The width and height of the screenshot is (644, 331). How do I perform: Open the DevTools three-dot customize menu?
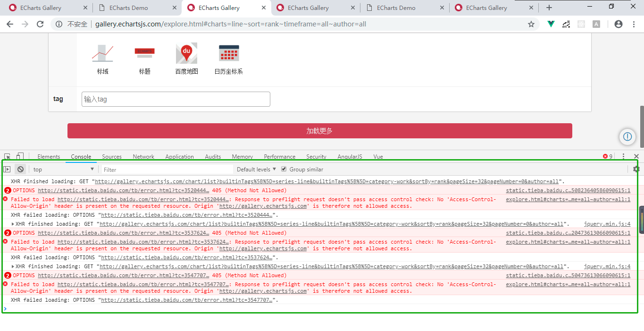tap(623, 156)
